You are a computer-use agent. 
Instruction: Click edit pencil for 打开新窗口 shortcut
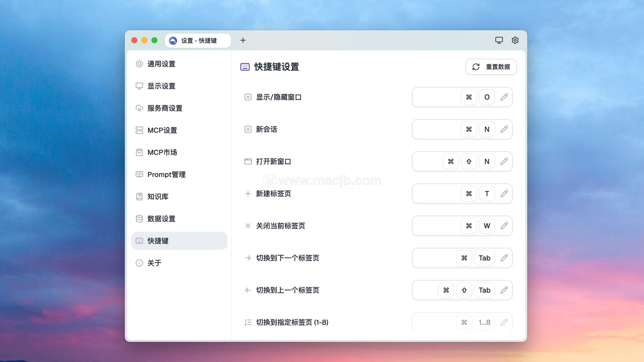(x=504, y=162)
